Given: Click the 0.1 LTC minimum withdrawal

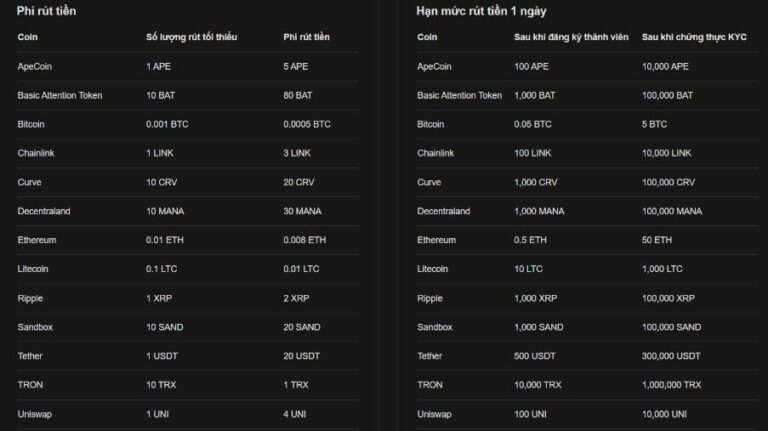Looking at the screenshot, I should (x=161, y=269).
